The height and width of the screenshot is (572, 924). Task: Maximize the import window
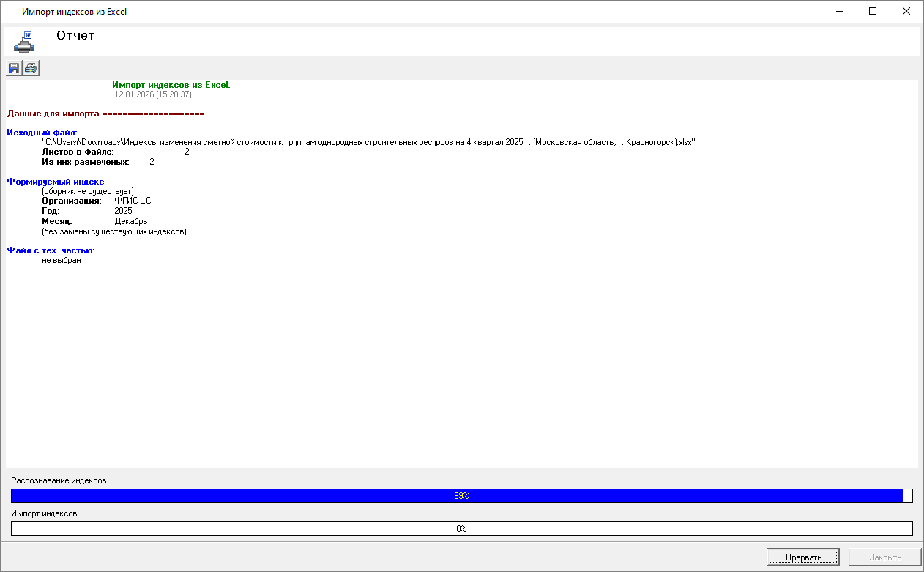(873, 12)
